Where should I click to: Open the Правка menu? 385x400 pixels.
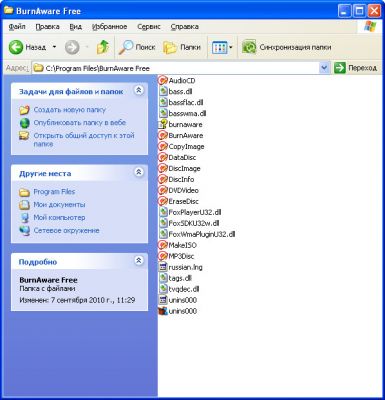pos(47,27)
